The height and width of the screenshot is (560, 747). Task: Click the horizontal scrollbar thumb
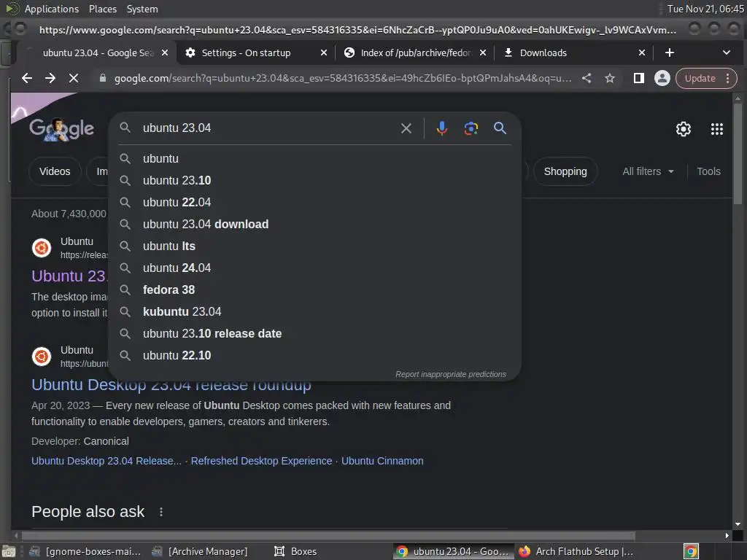click(x=328, y=535)
